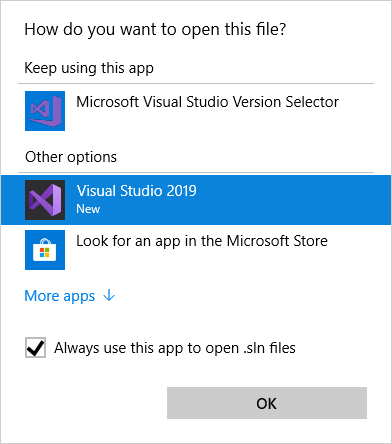This screenshot has width=392, height=444.
Task: Click the highlighted blue Visual Studio 2019 row
Action: [196, 200]
